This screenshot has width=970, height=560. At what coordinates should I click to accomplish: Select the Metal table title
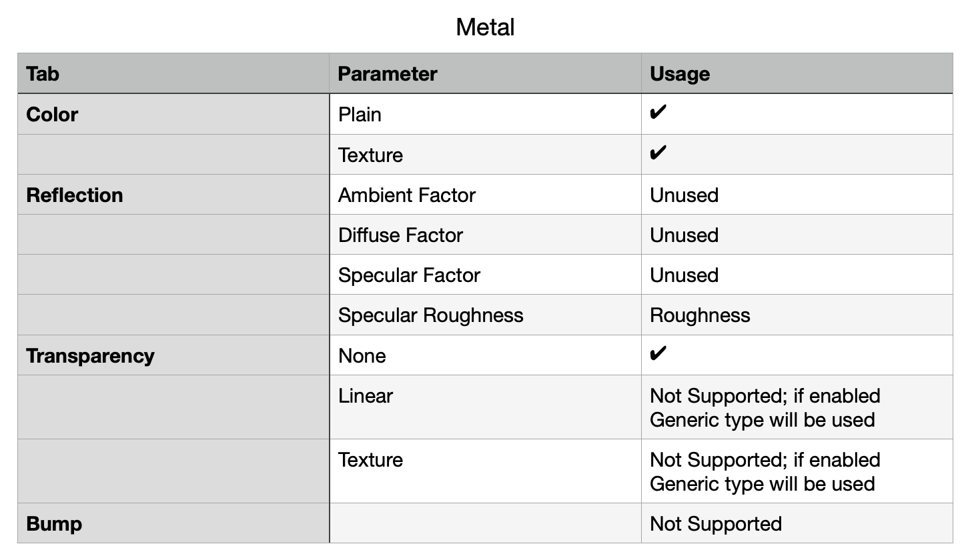click(485, 27)
